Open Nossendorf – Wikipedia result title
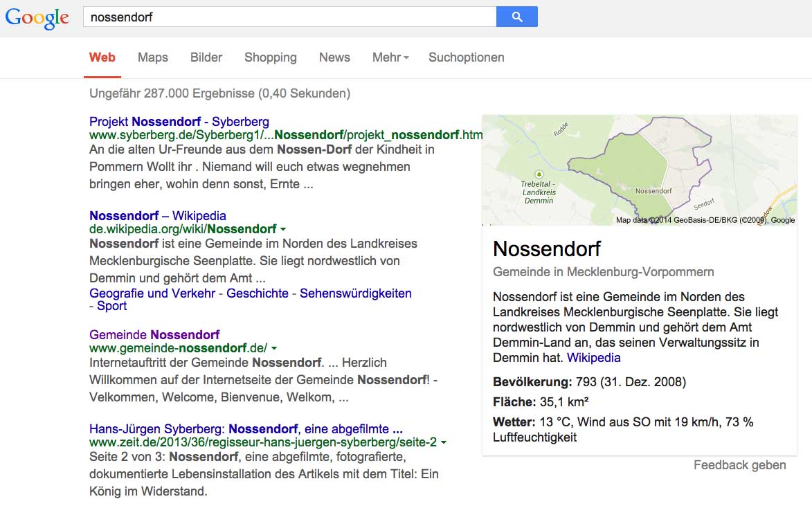This screenshot has height=508, width=812. [157, 216]
